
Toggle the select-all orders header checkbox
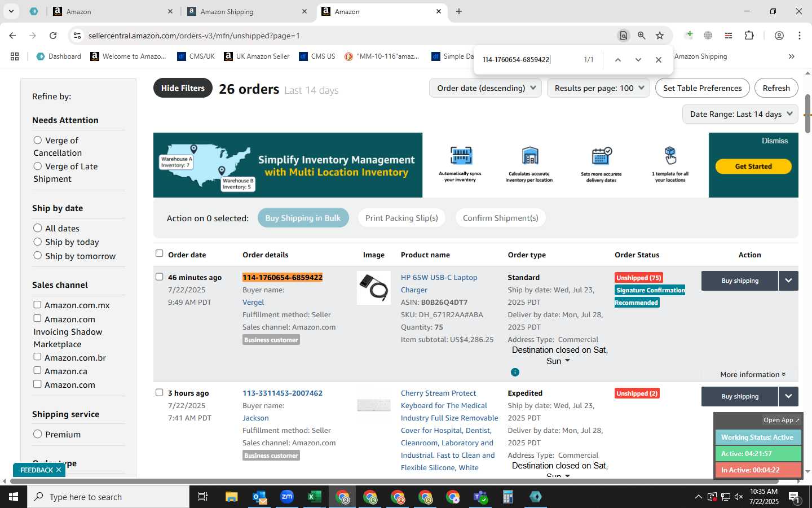point(159,253)
